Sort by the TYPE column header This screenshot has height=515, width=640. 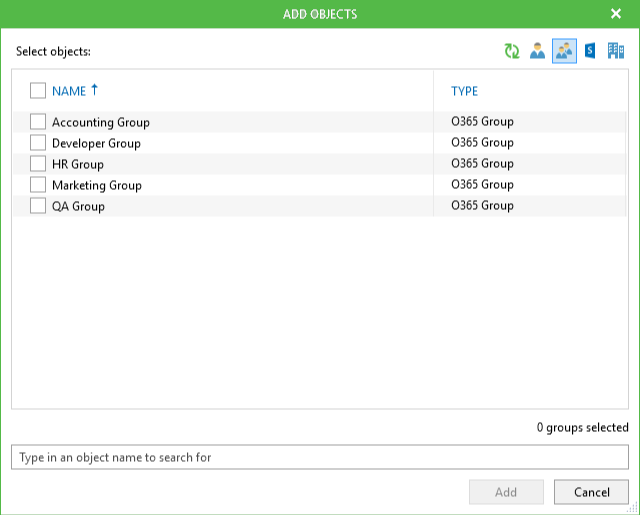pyautogui.click(x=464, y=91)
